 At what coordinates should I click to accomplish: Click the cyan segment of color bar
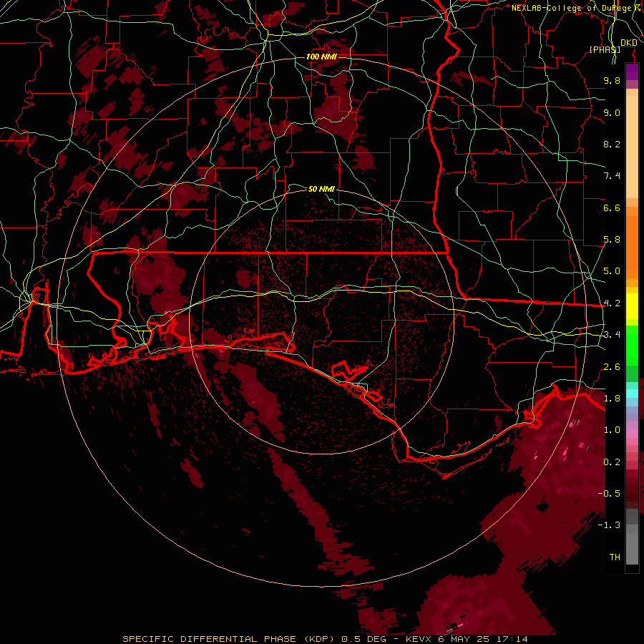click(x=632, y=394)
